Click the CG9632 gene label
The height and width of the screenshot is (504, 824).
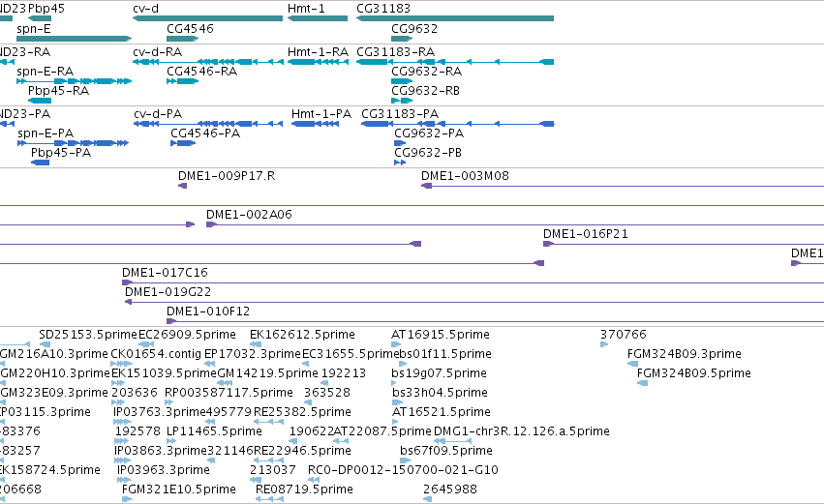coord(414,29)
